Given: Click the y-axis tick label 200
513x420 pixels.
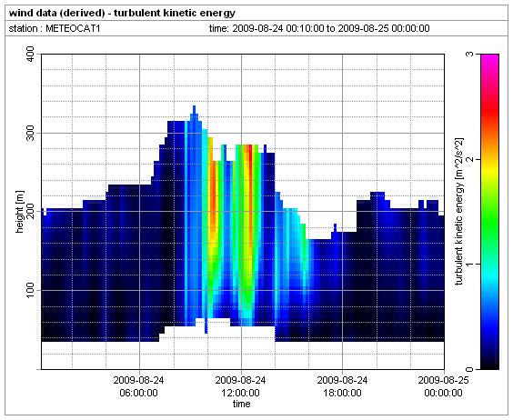Looking at the screenshot, I should 30,211.
